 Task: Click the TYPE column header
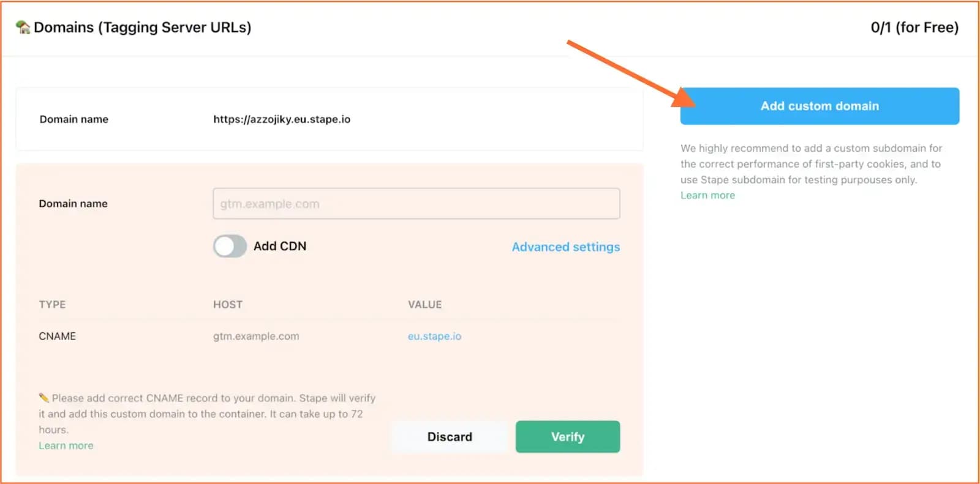52,304
